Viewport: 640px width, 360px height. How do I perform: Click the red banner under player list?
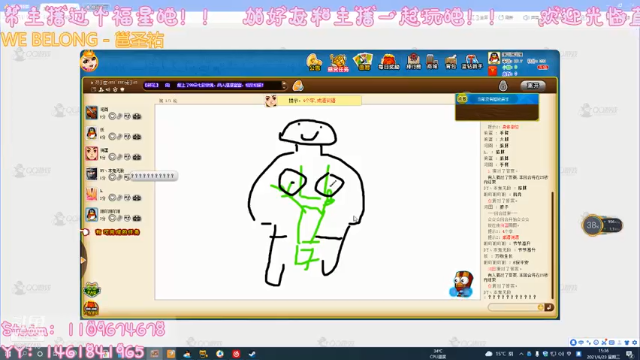pos(117,232)
